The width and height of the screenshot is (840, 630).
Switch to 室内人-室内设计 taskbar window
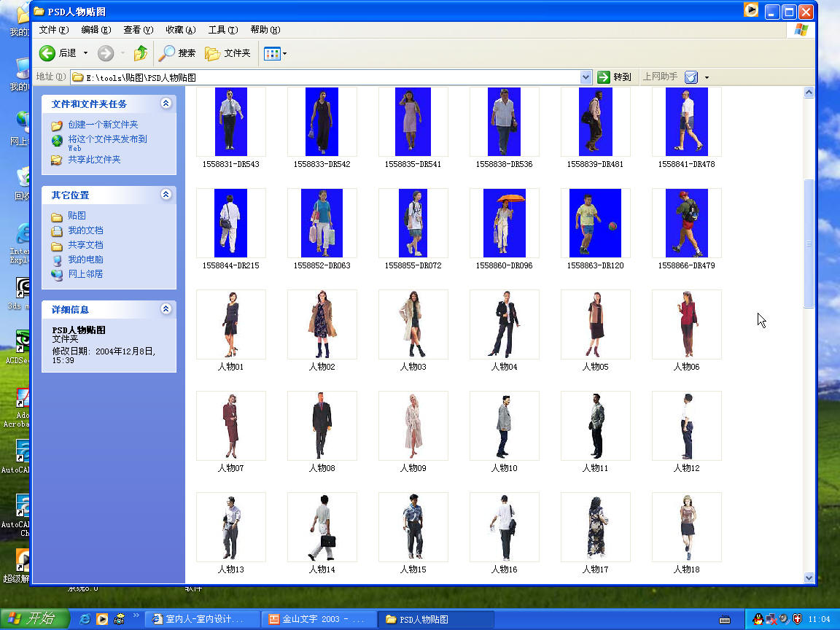tap(203, 619)
